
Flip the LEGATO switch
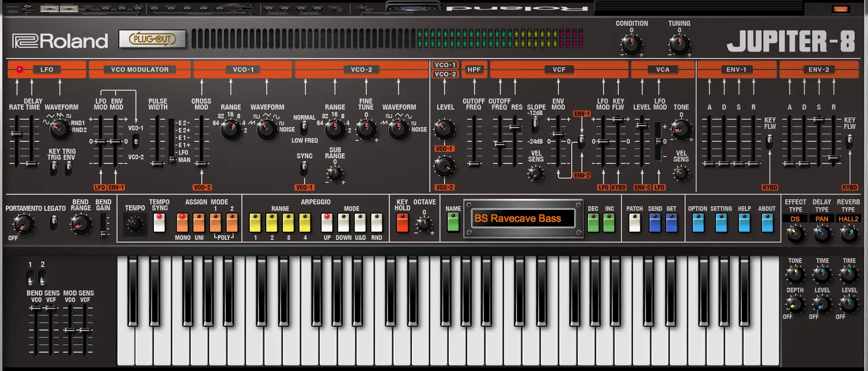coord(54,223)
